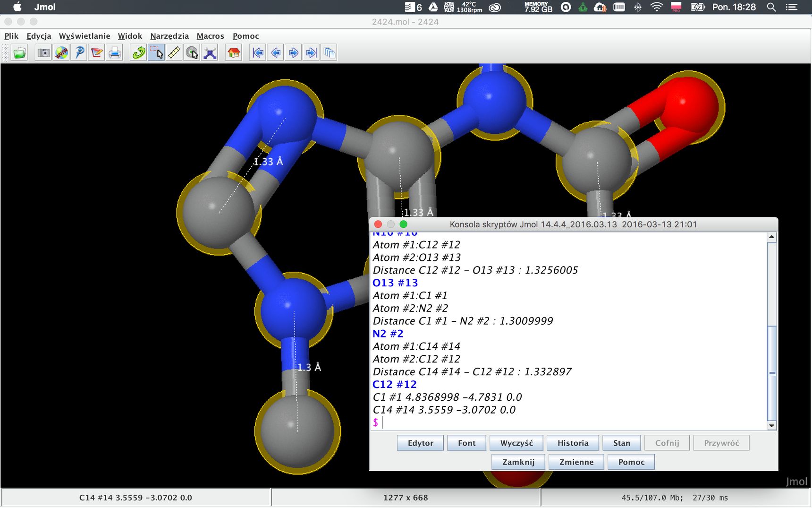Go to first frame arrow
The width and height of the screenshot is (812, 508).
258,52
